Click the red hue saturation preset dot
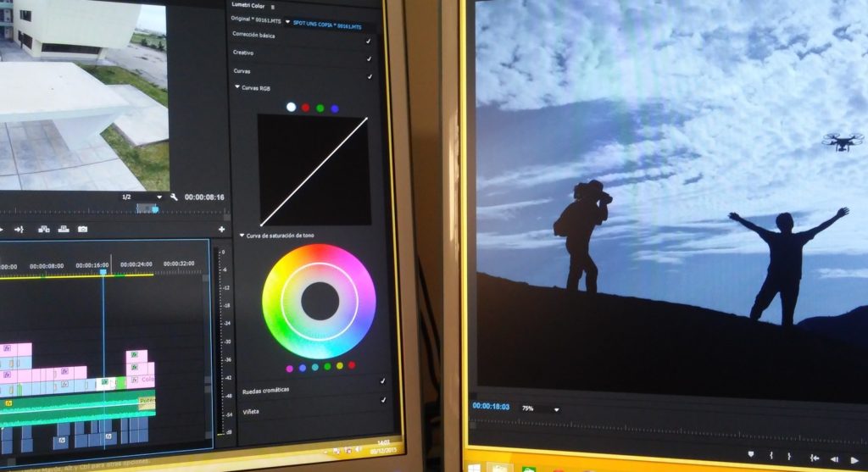The height and width of the screenshot is (472, 868). tap(352, 364)
